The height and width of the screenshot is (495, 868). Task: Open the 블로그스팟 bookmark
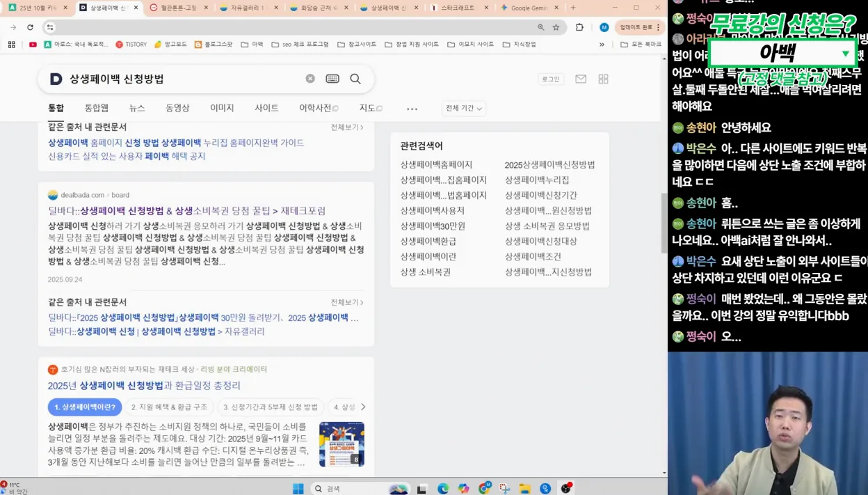click(x=214, y=44)
